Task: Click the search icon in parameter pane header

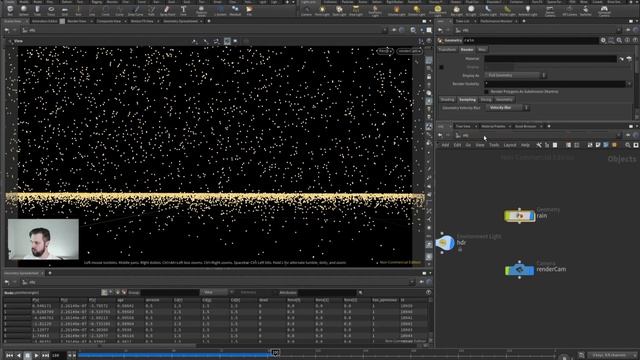Action: coord(619,40)
